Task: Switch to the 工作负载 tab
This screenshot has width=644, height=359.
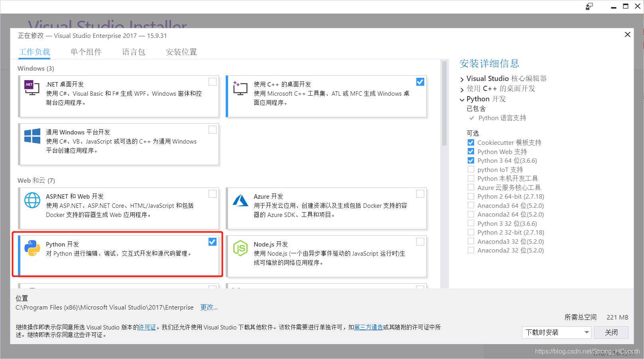Action: click(35, 52)
